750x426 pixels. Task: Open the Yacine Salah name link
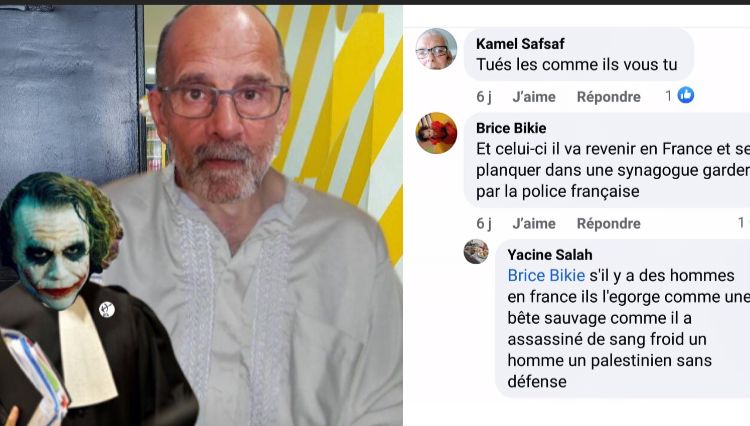pos(550,254)
